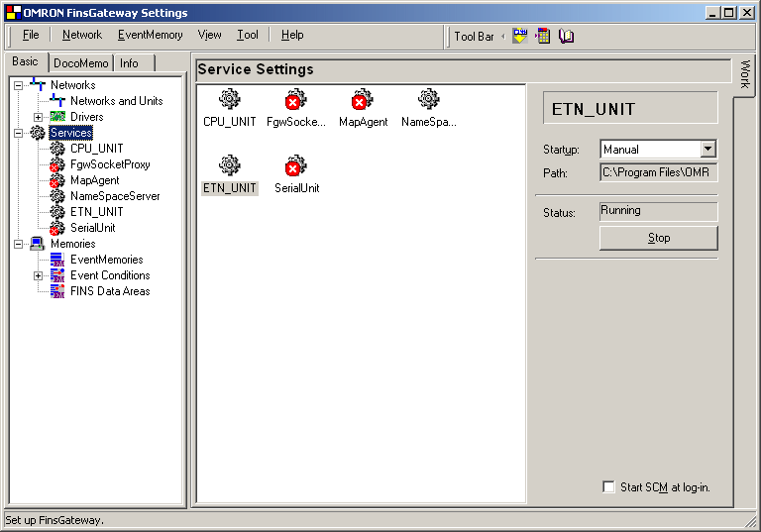Select the NameSpa... service icon in the Service Settings pane
761x532 pixels.
428,99
